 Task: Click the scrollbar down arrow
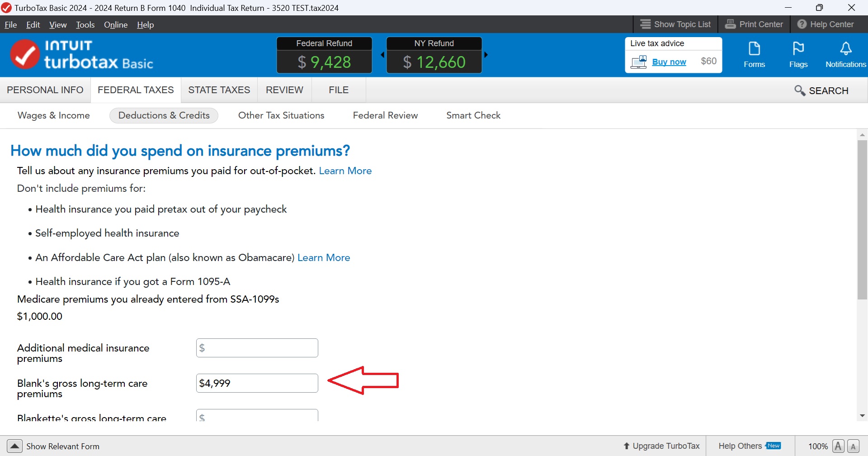coord(862,416)
